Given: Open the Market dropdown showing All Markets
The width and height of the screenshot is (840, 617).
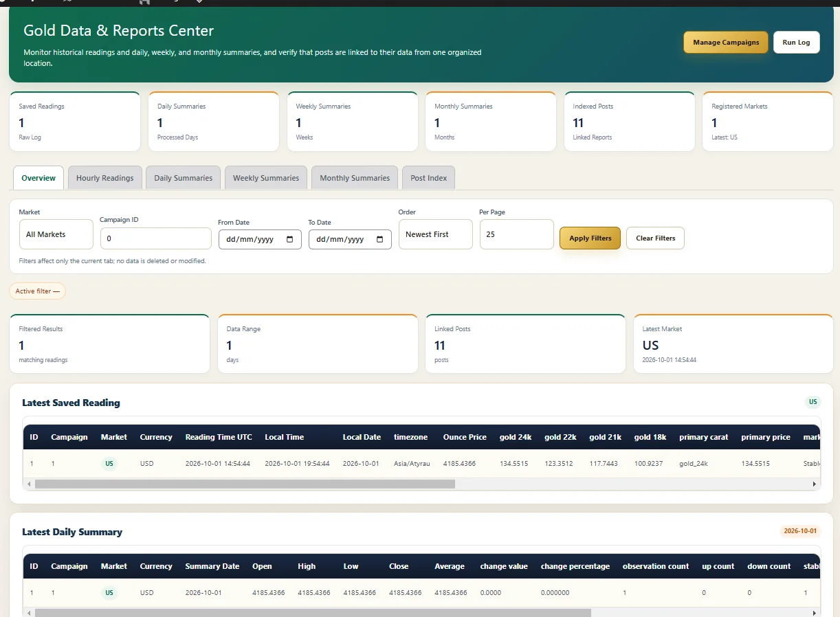Looking at the screenshot, I should point(56,234).
